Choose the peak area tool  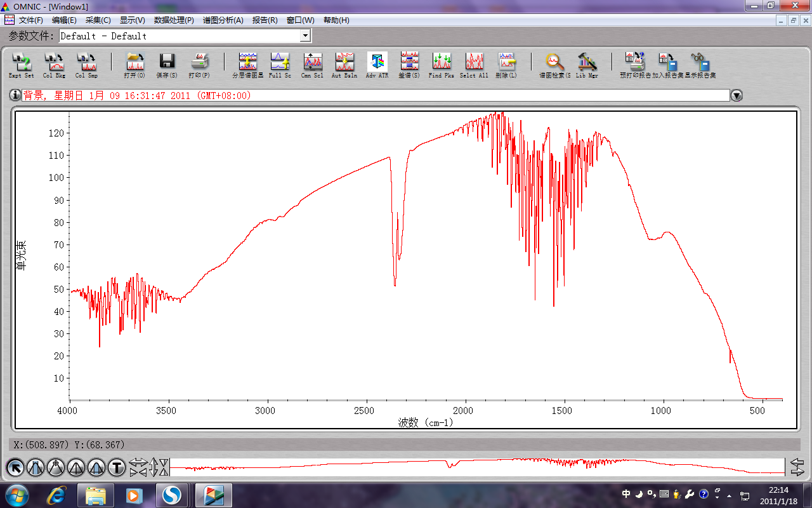[x=96, y=468]
